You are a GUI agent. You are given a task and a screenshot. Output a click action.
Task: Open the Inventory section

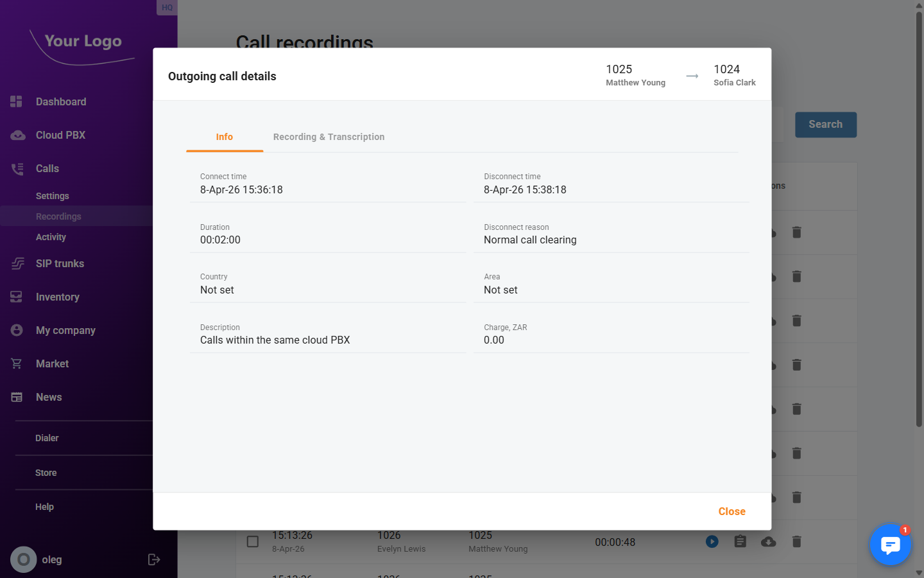click(58, 297)
